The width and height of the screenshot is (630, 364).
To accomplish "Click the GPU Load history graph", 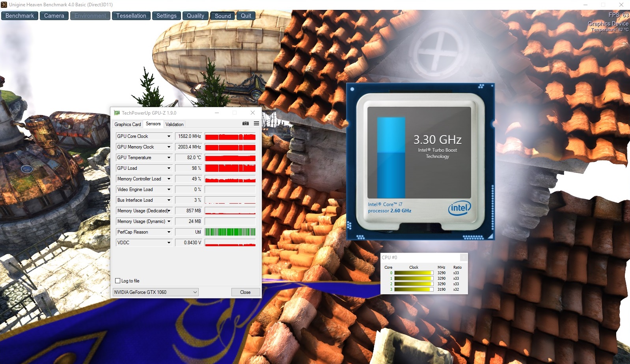I will click(230, 168).
